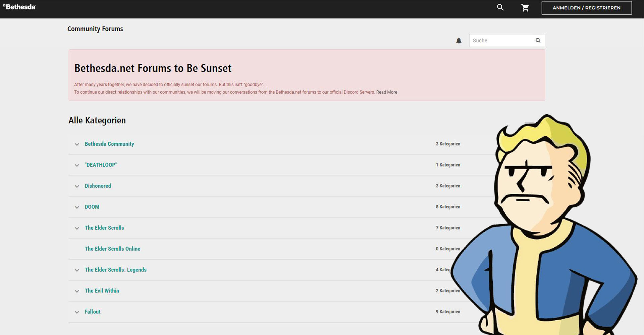Expand the Bethesda Community category
Image resolution: width=644 pixels, height=335 pixels.
77,144
